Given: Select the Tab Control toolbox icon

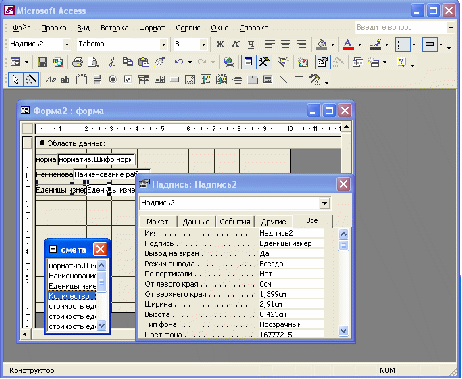Looking at the screenshot, I should [x=253, y=80].
